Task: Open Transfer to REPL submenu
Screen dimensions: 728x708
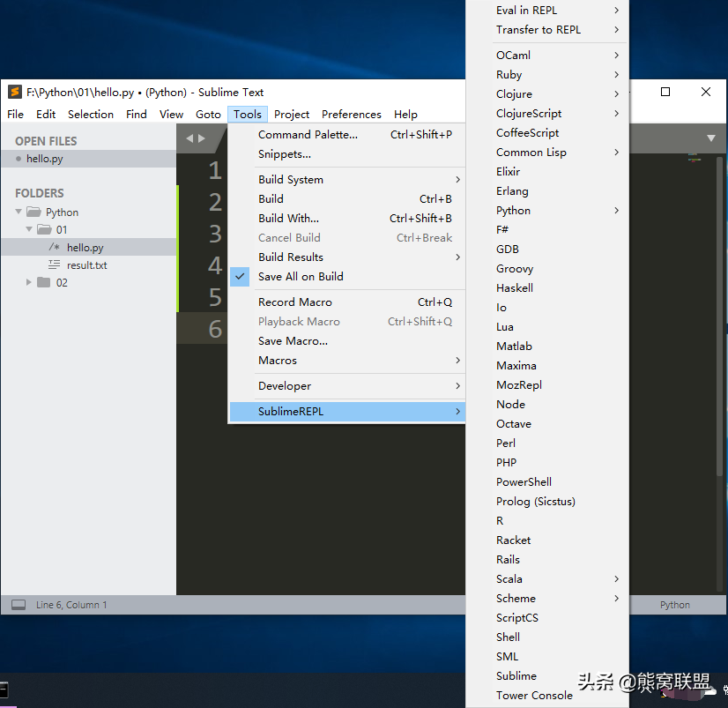Action: (547, 30)
